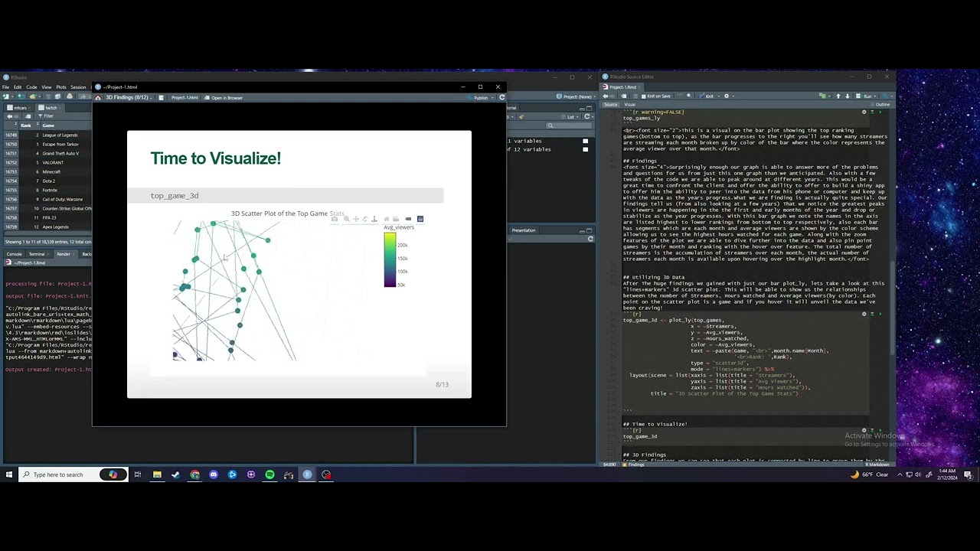Switch to the Presentation tab
980x551 pixels.
[524, 230]
